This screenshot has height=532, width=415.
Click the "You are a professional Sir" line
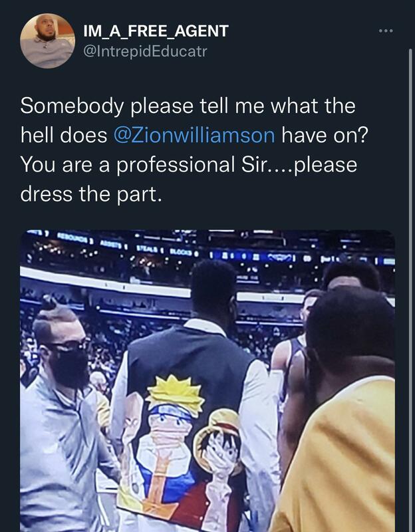click(x=188, y=164)
